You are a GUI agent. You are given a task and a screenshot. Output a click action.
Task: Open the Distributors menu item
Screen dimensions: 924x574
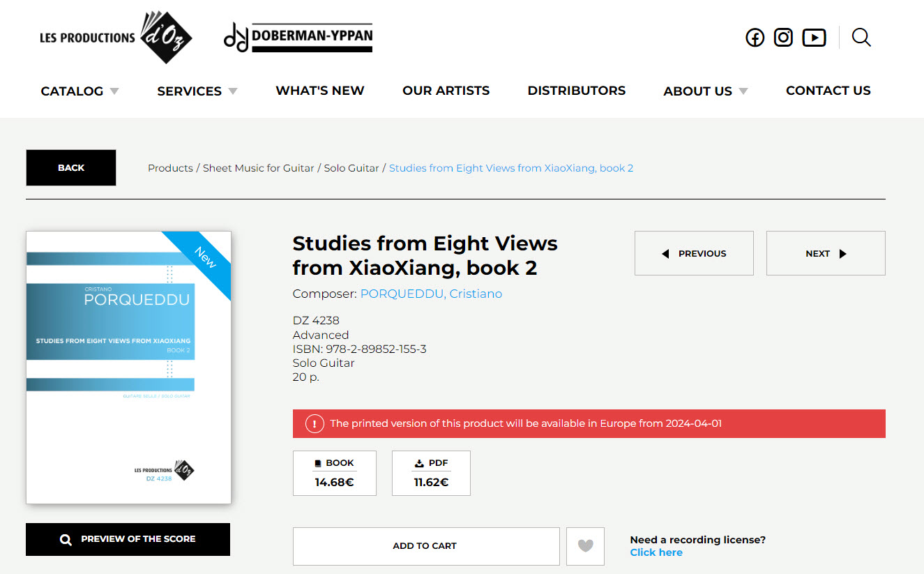pyautogui.click(x=577, y=91)
